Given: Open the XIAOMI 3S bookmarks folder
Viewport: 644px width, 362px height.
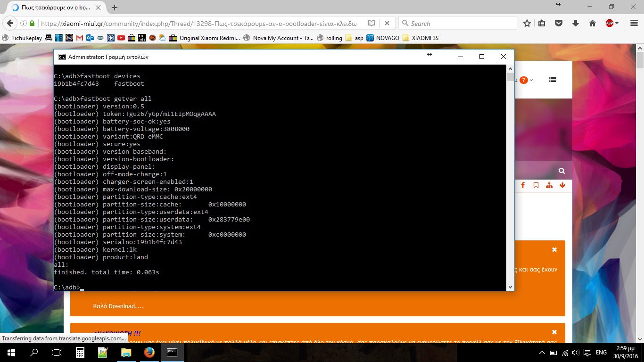Looking at the screenshot, I should (420, 38).
